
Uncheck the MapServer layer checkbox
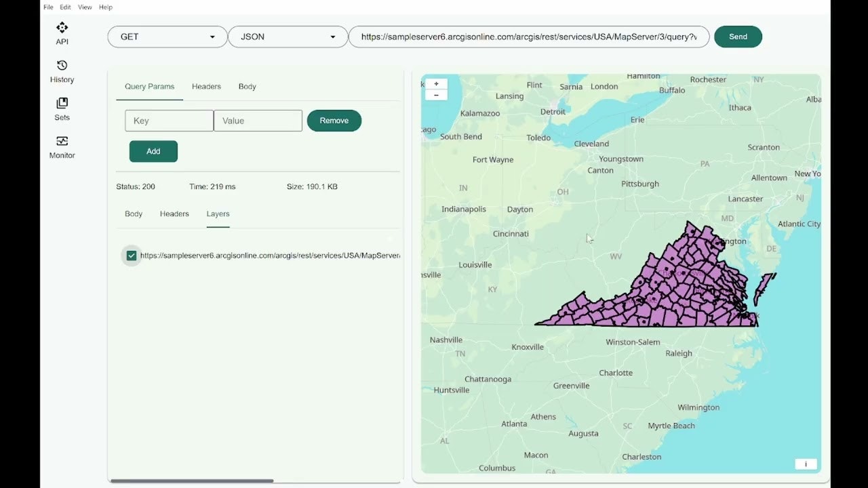pyautogui.click(x=132, y=256)
